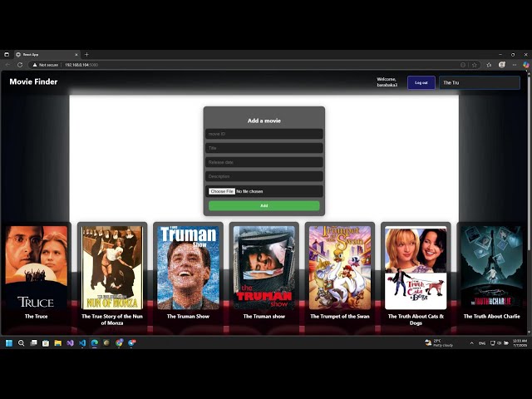Click the green Add button
The width and height of the screenshot is (532, 399).
point(264,205)
